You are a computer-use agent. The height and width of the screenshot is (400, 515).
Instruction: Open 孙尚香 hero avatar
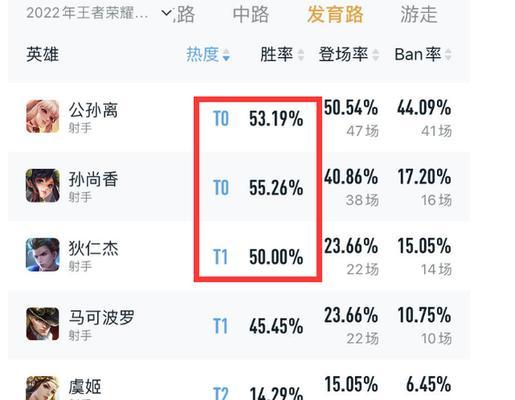[x=43, y=186]
